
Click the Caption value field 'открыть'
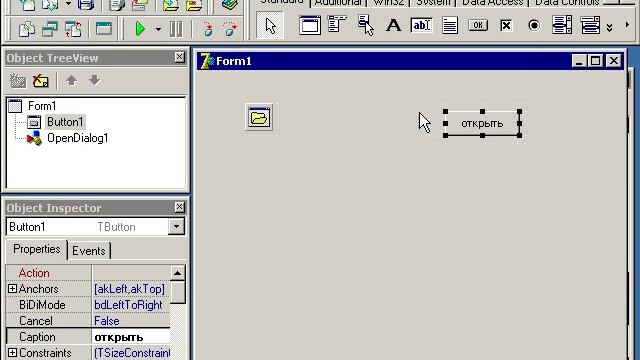[131, 337]
